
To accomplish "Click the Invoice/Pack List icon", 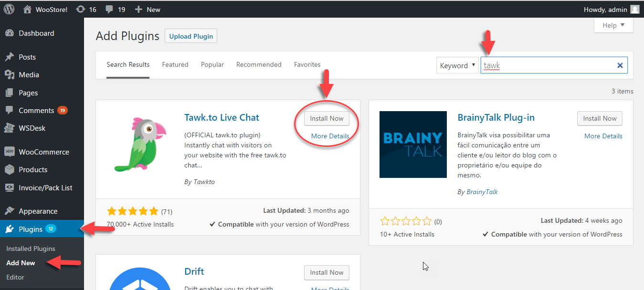I will [x=9, y=187].
